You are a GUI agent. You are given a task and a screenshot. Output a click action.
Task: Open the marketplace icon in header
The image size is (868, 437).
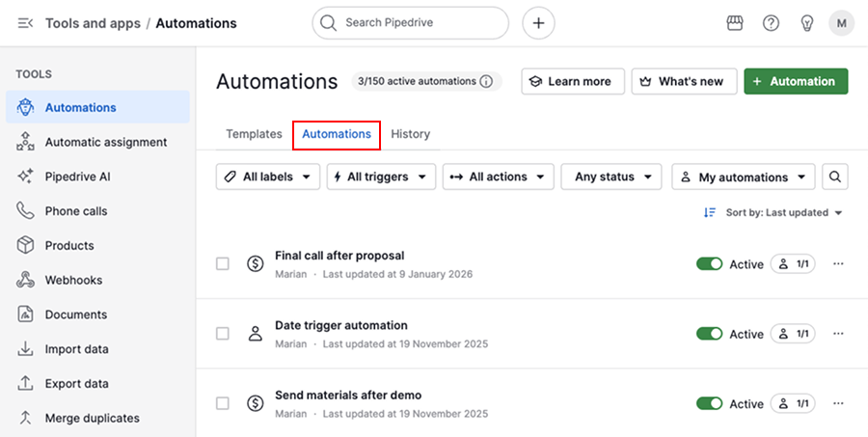[734, 23]
